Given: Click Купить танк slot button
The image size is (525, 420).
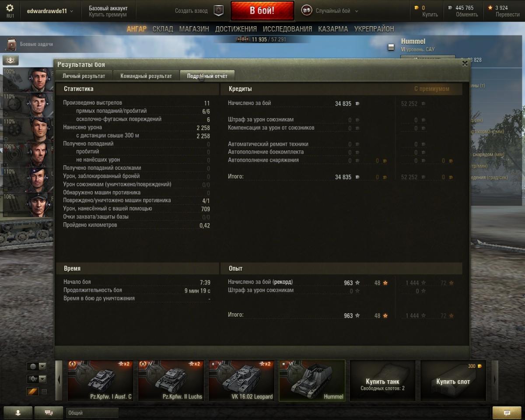Looking at the screenshot, I should tap(383, 381).
